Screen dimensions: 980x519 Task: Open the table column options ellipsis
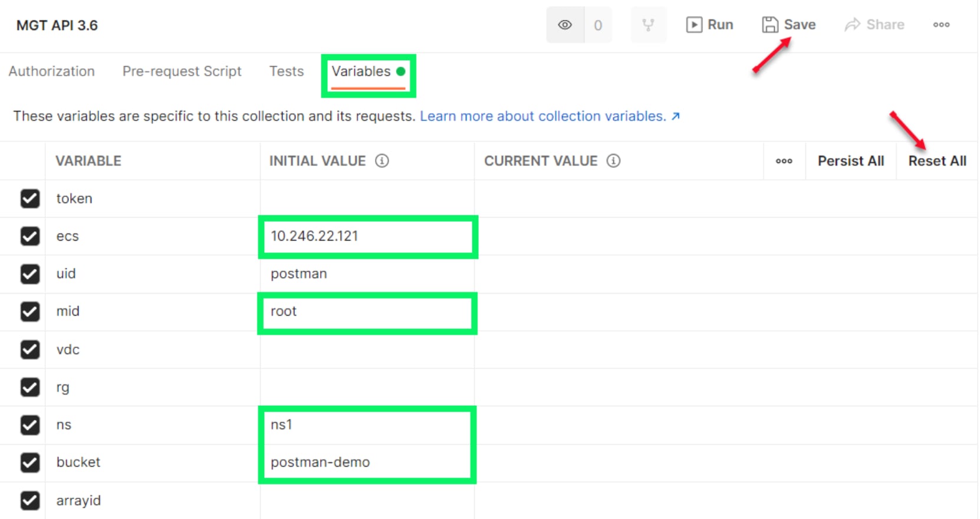[784, 161]
